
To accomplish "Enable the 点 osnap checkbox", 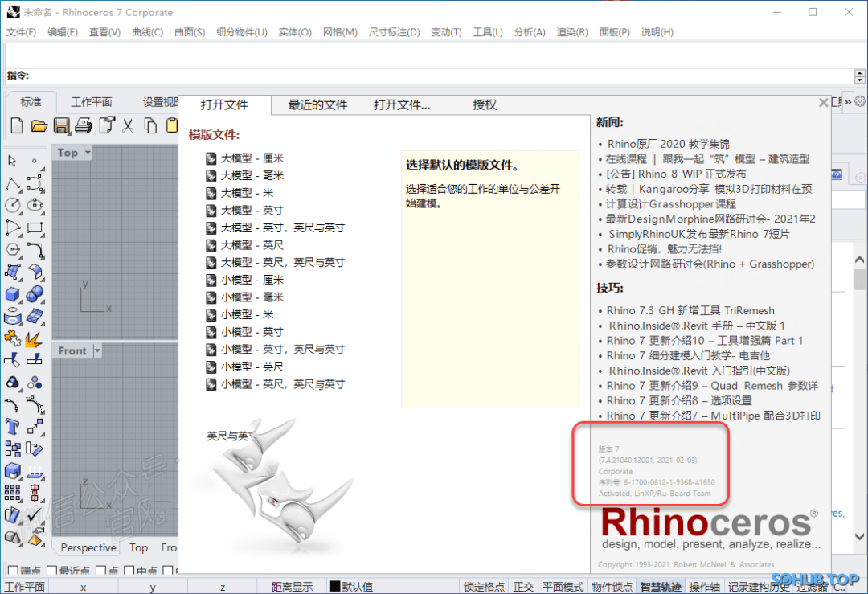I will [100, 570].
